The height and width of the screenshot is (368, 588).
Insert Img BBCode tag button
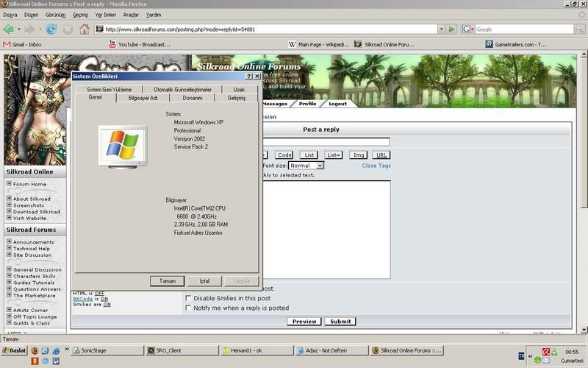(x=359, y=155)
